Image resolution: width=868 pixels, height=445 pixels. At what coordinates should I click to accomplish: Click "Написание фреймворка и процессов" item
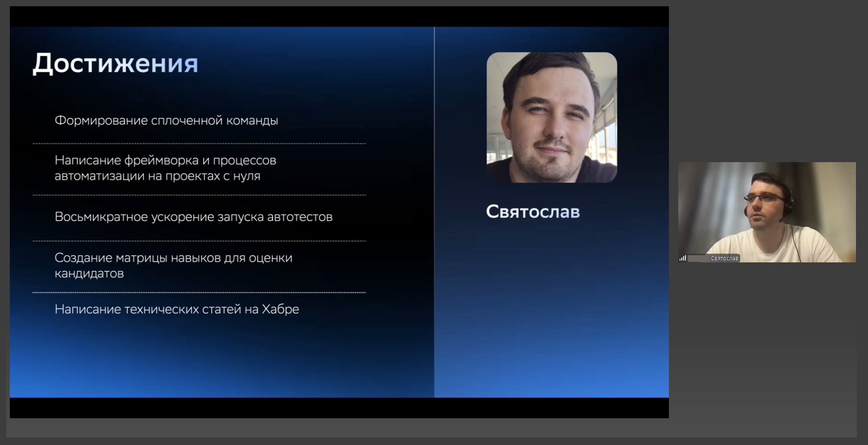pos(165,168)
